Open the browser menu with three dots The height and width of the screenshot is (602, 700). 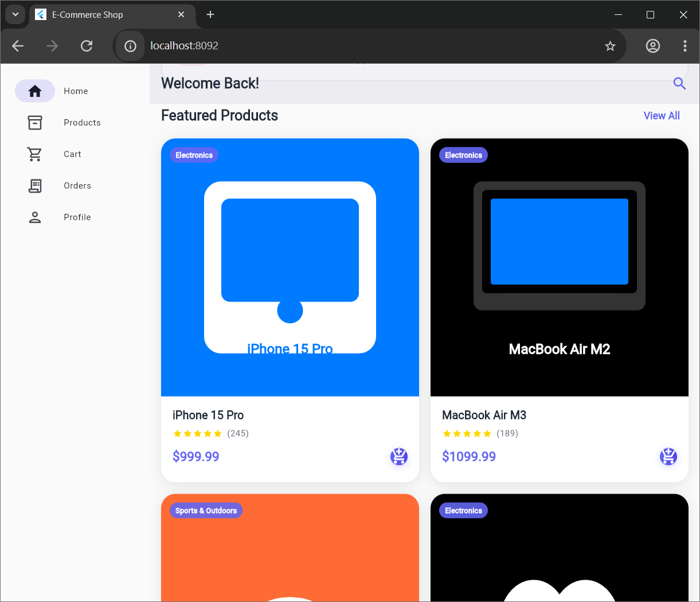coord(685,46)
